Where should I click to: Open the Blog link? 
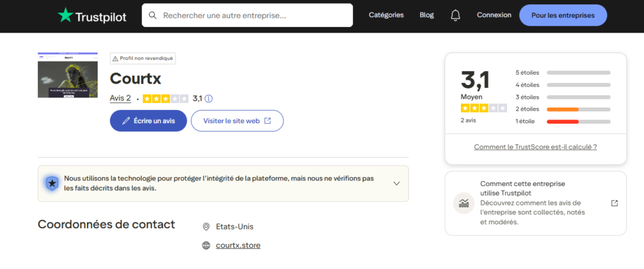tap(427, 15)
